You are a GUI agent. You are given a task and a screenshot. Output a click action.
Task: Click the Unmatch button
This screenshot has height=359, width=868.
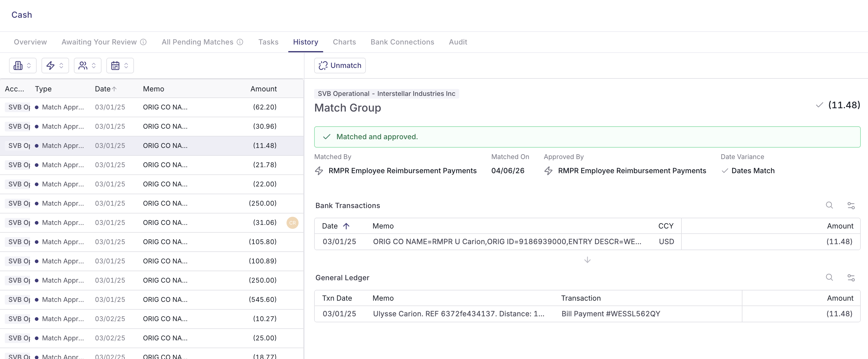[340, 66]
